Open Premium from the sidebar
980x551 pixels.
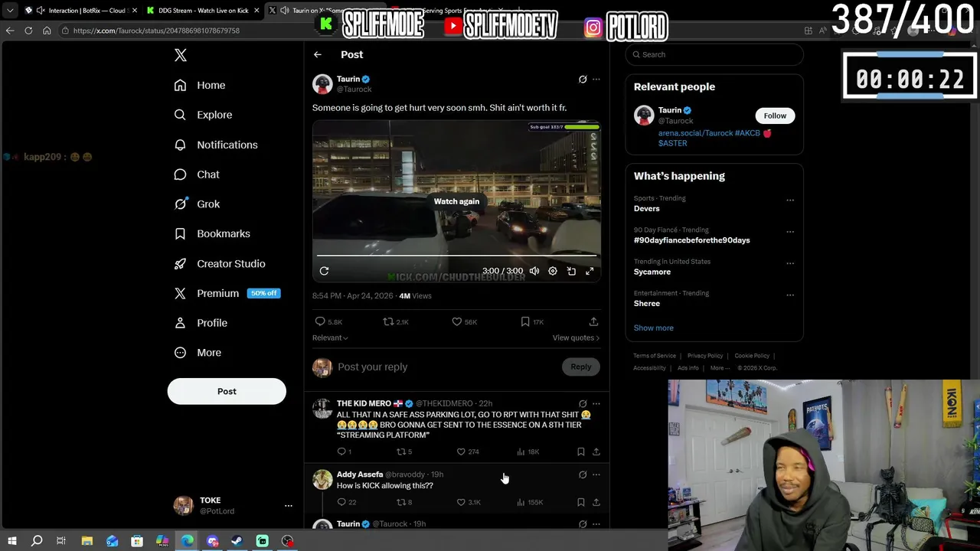point(226,293)
